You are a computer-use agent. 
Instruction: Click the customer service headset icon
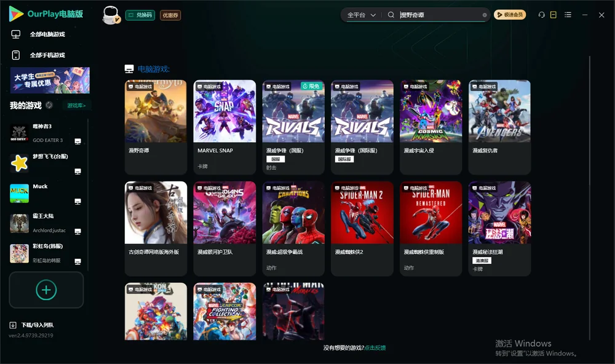pyautogui.click(x=541, y=15)
